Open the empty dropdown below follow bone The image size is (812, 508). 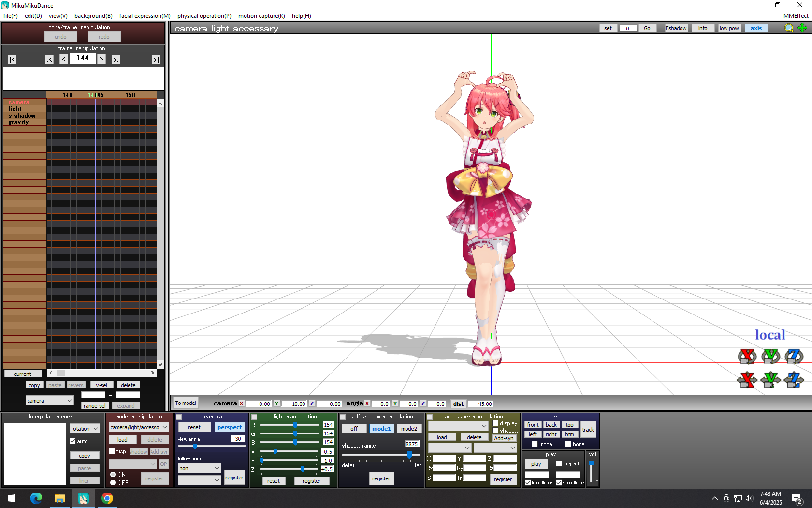[x=200, y=480]
